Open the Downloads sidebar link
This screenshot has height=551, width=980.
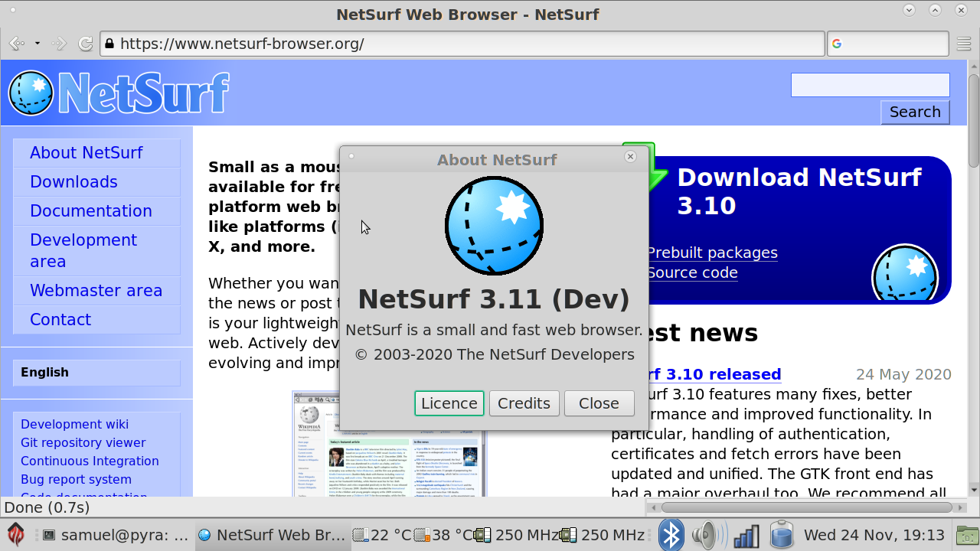tap(73, 182)
